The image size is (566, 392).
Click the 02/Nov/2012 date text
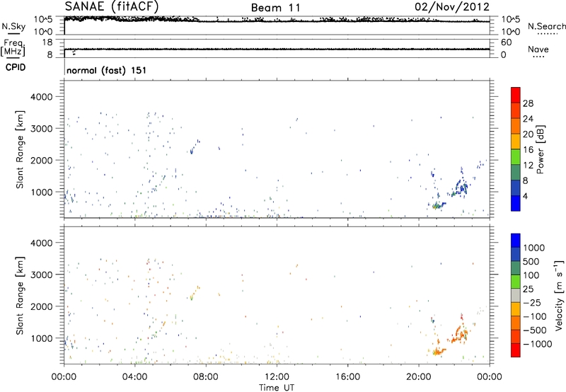tap(452, 7)
